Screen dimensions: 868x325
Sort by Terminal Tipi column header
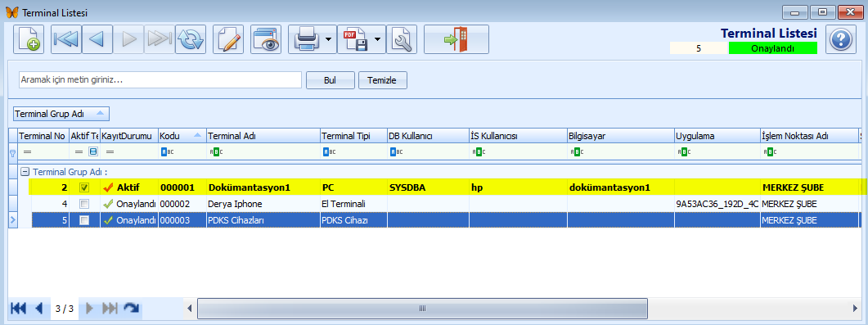click(353, 136)
